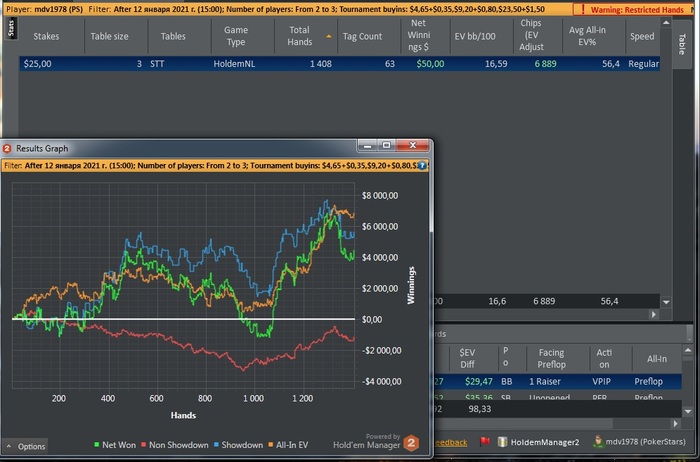Click the Restricted Hands warning
The image size is (700, 462).
(637, 9)
